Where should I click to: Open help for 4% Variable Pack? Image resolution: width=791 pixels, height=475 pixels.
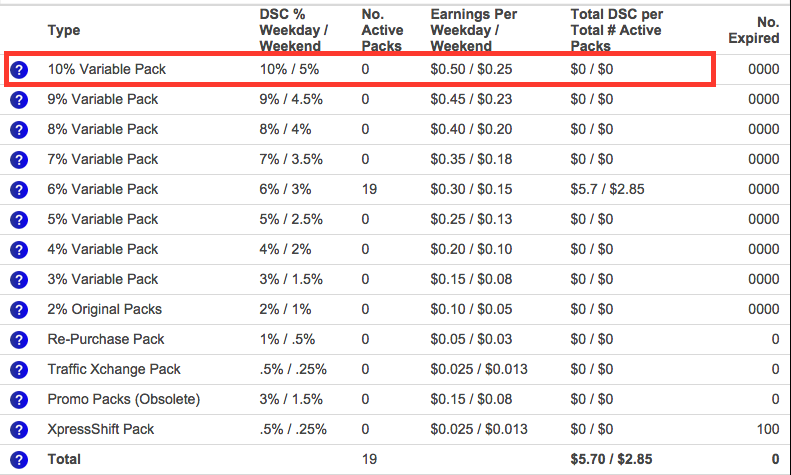click(x=18, y=250)
